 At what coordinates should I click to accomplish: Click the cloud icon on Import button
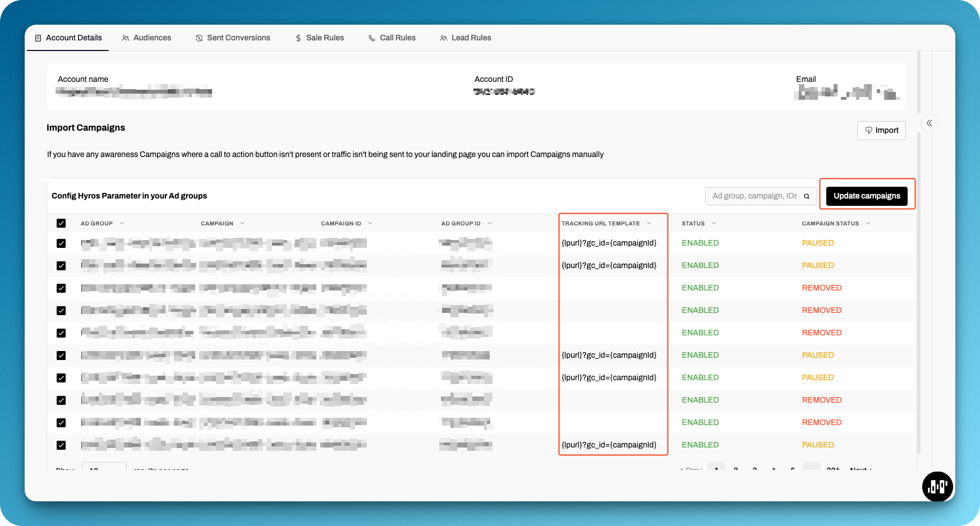(868, 131)
